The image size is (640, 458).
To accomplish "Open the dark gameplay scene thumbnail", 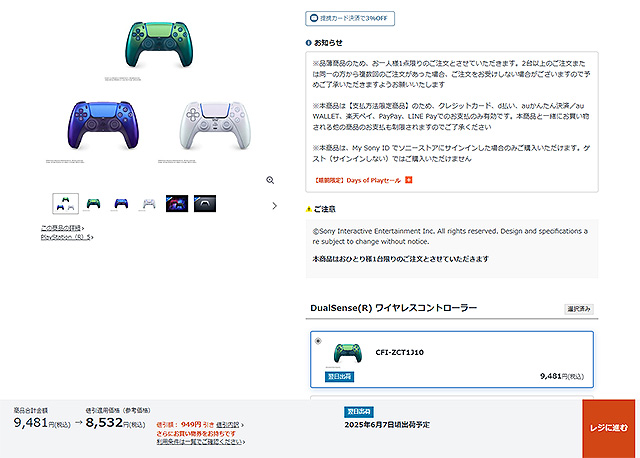I will pos(177,203).
